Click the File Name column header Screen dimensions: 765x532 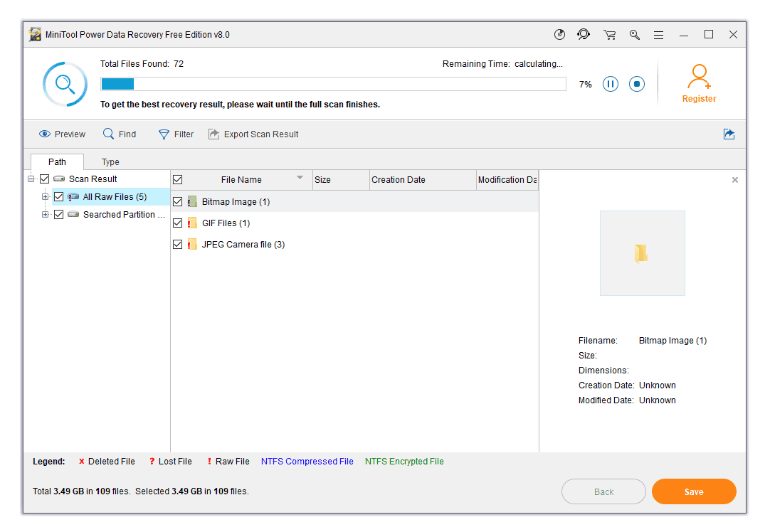point(241,180)
